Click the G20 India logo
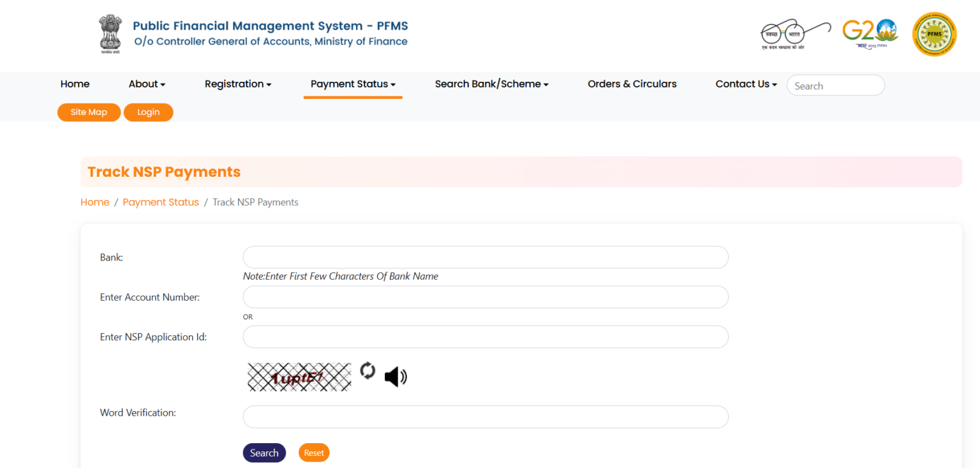This screenshot has height=468, width=980. point(870,33)
